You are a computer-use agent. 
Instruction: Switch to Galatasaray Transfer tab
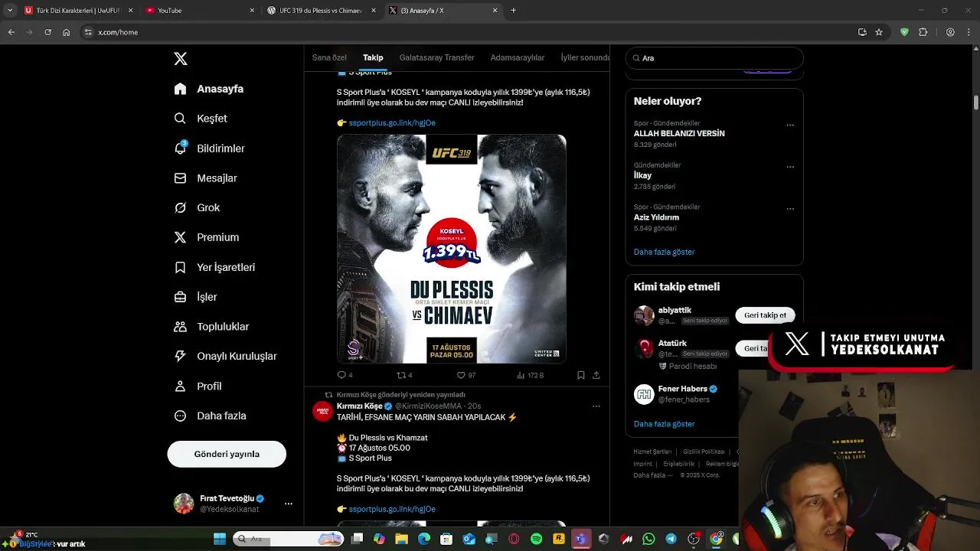point(436,57)
